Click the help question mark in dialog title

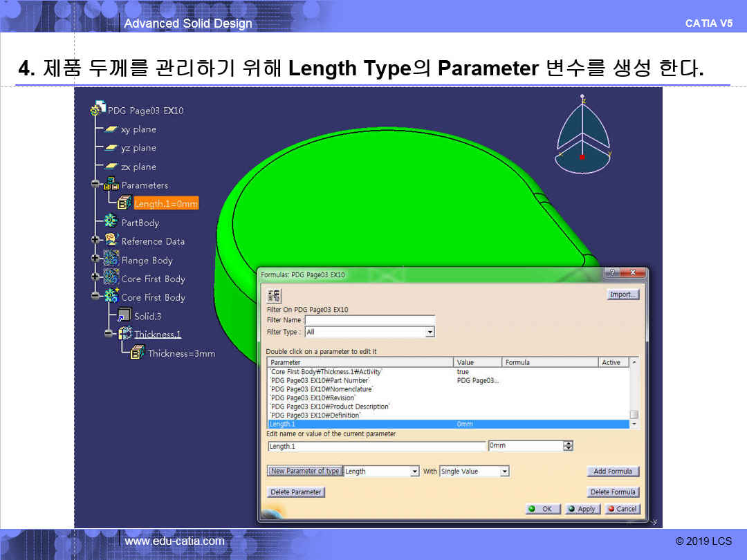pyautogui.click(x=611, y=274)
